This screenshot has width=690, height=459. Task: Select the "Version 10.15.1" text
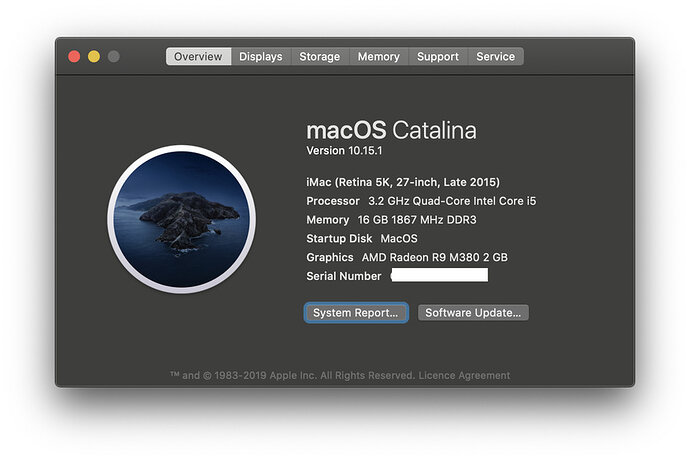[x=345, y=151]
